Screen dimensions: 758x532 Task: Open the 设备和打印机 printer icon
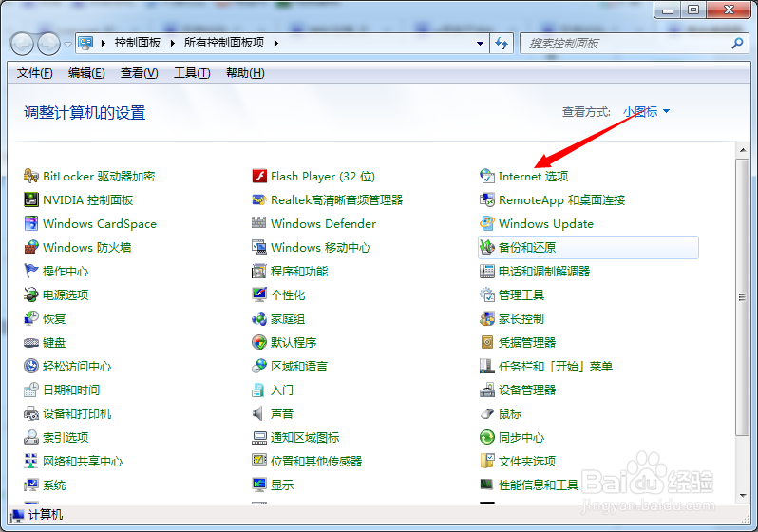[x=31, y=413]
